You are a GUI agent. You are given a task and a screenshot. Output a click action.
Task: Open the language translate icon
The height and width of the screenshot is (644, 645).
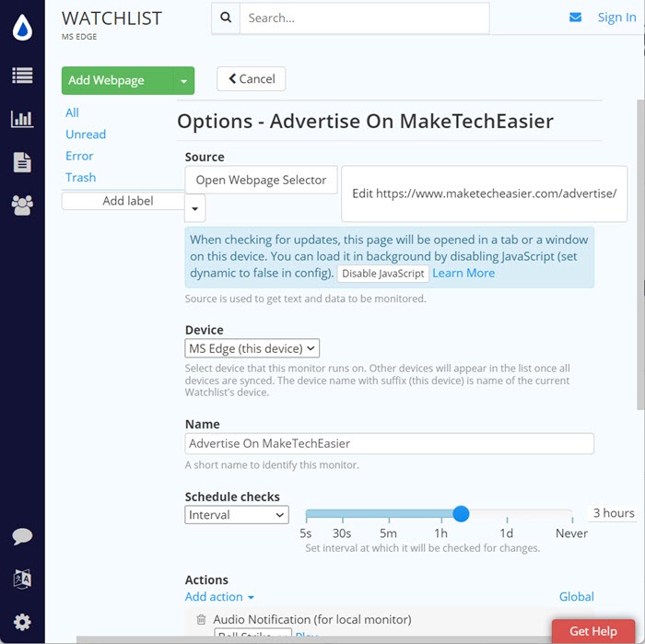coord(22,579)
